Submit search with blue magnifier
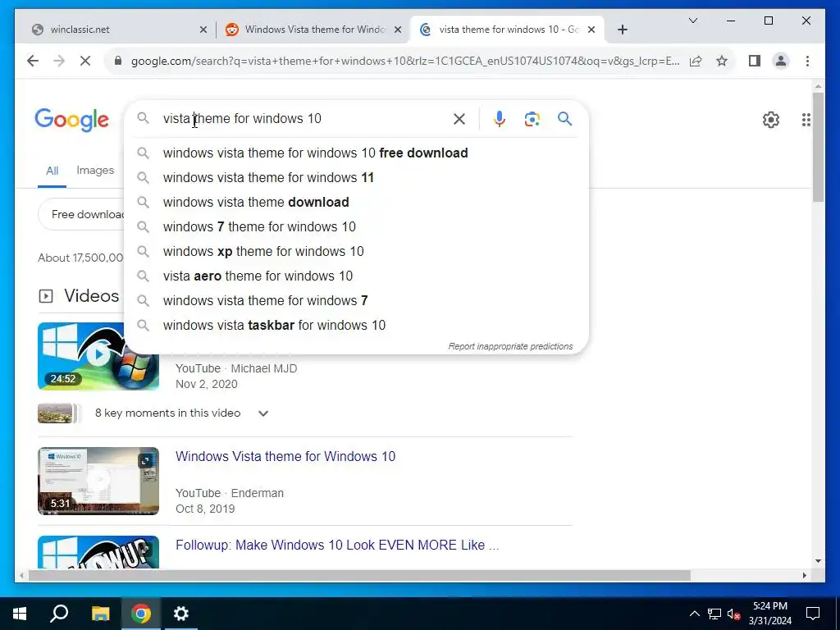This screenshot has height=630, width=840. point(564,118)
